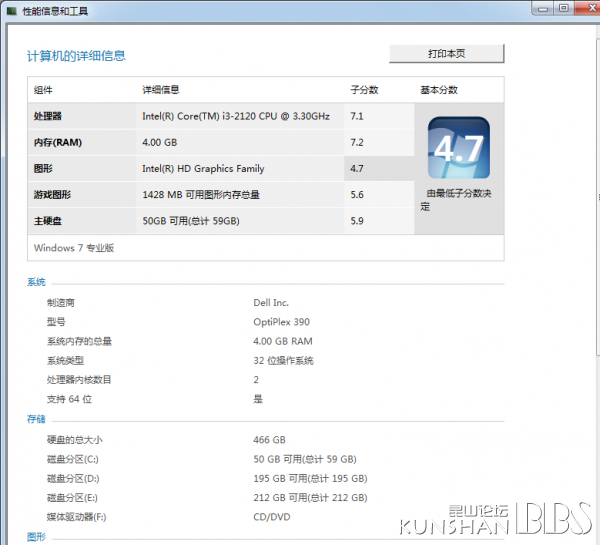Click the 磁盘分区(C:) label
This screenshot has width=600, height=545.
[x=73, y=459]
